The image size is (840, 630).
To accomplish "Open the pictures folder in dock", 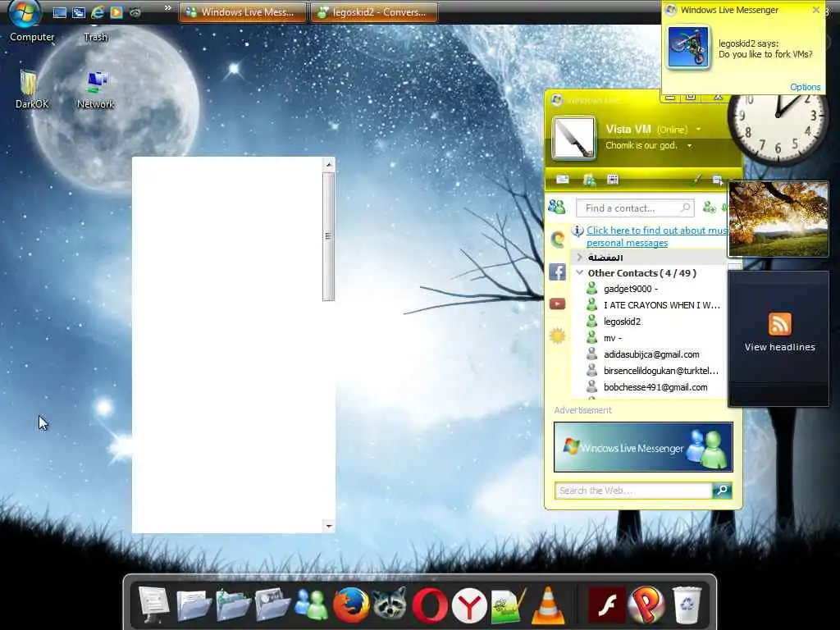I will point(272,605).
